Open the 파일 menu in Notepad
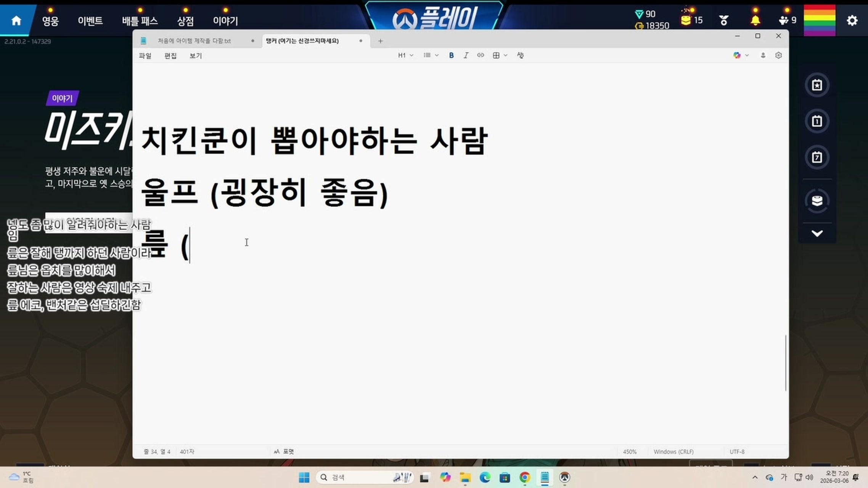 click(x=145, y=56)
